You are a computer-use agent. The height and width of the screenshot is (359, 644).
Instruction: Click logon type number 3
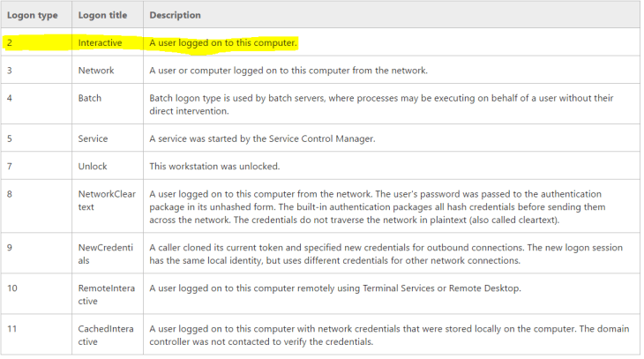tap(10, 70)
